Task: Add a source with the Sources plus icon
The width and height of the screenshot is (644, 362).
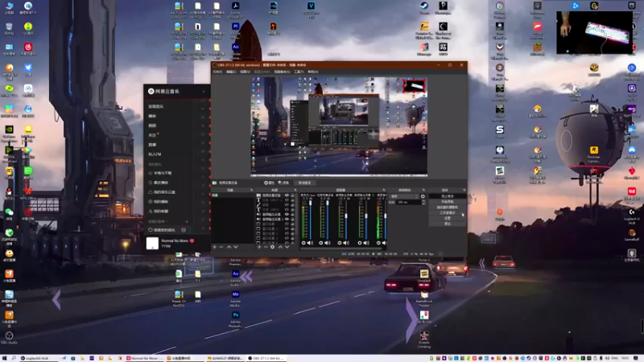Action: pos(259,247)
